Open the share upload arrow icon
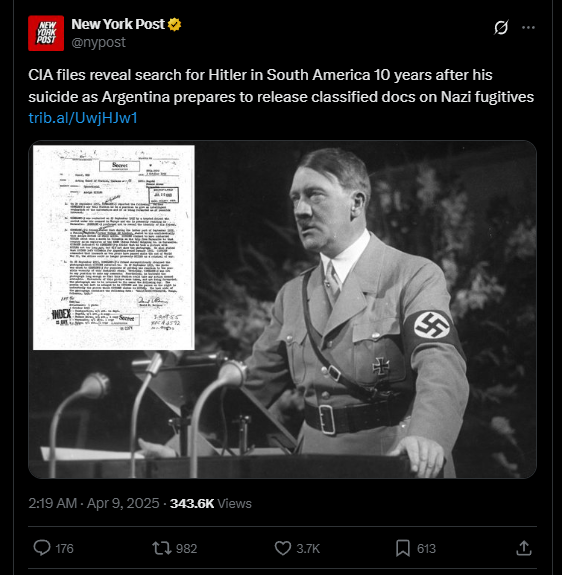 point(524,548)
